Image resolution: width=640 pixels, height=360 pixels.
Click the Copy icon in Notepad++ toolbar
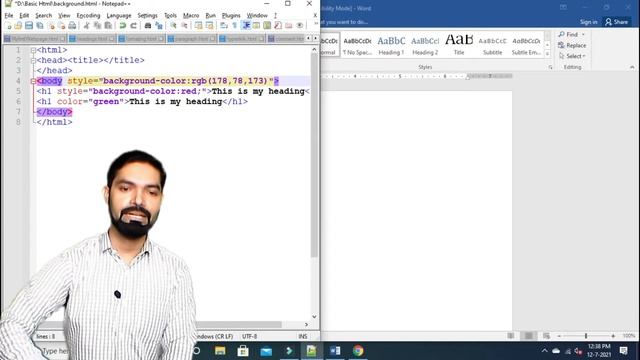pos(98,26)
